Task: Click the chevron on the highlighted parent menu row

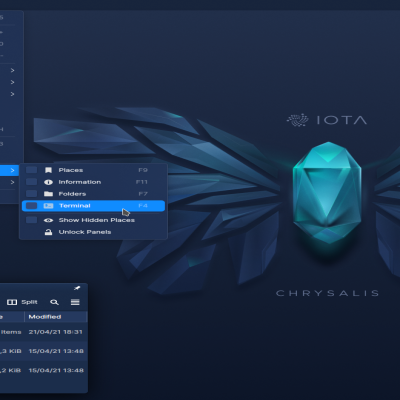Action: [x=12, y=171]
